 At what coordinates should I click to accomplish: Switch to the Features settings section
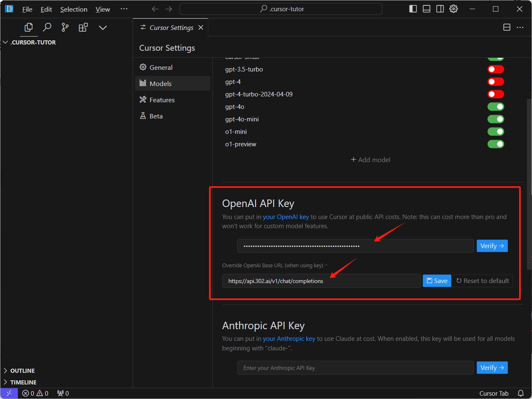coord(161,100)
